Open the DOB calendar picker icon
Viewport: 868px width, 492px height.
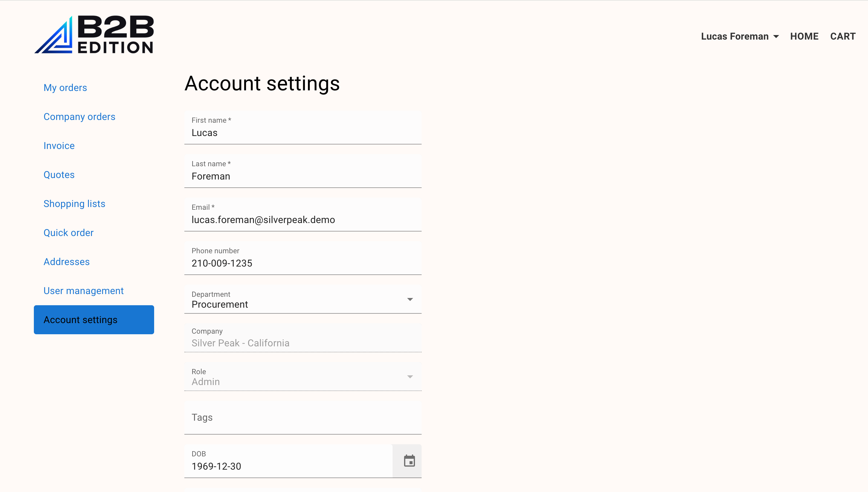coord(409,461)
